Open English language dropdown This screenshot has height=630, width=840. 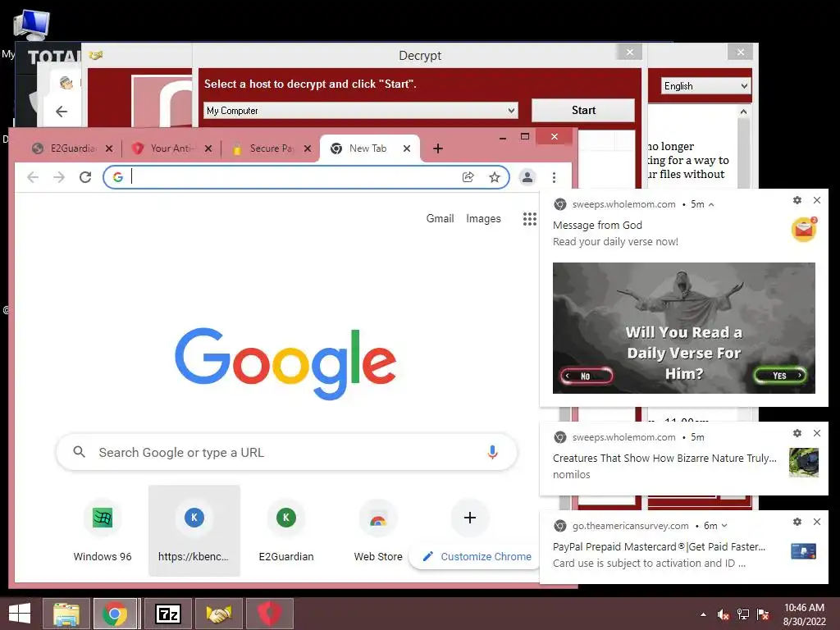pyautogui.click(x=705, y=85)
